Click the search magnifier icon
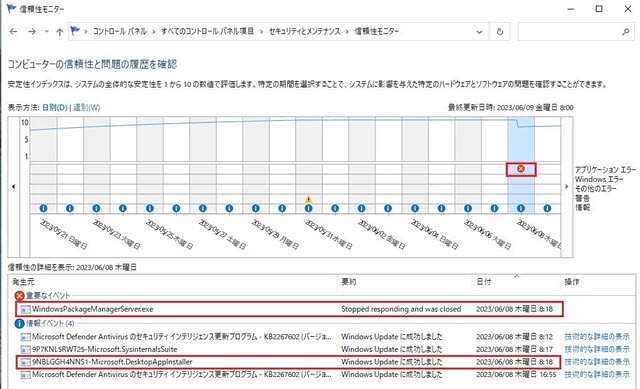This screenshot has height=389, width=640. pyautogui.click(x=625, y=31)
